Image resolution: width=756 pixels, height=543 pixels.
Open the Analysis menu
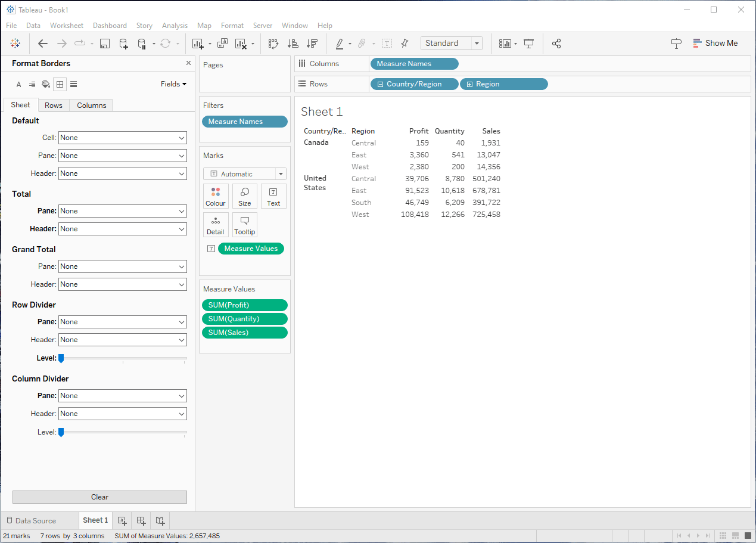pos(175,26)
